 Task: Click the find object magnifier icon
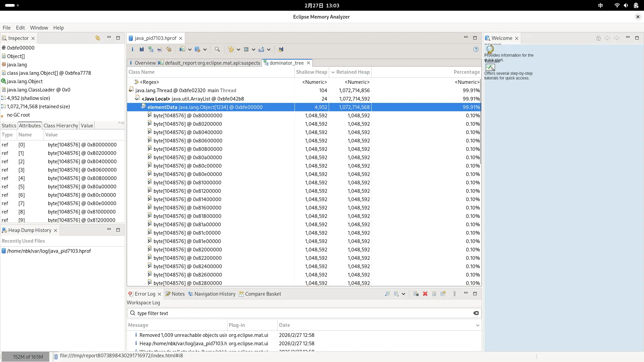(217, 49)
